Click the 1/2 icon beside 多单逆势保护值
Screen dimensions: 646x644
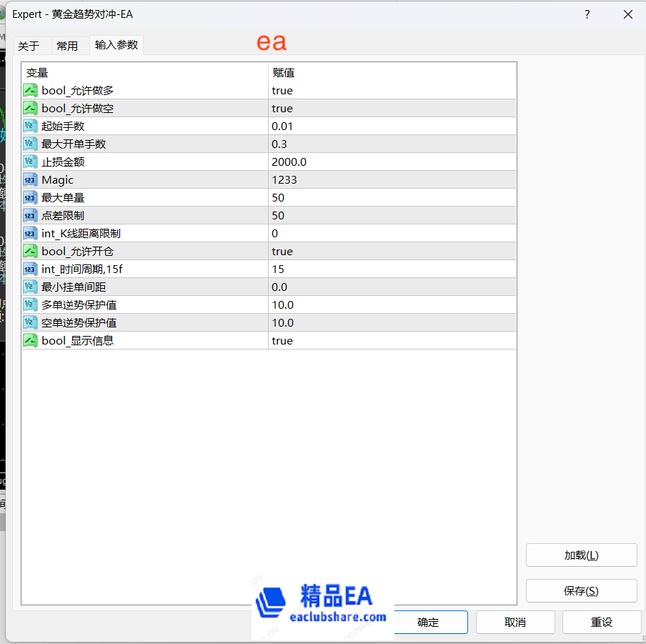pos(30,304)
